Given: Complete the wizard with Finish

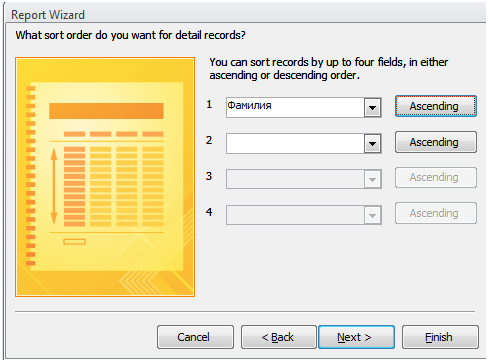Looking at the screenshot, I should [440, 337].
